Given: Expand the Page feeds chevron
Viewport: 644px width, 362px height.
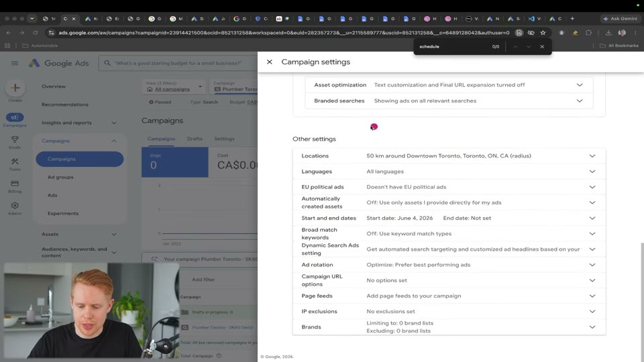Looking at the screenshot, I should 592,296.
